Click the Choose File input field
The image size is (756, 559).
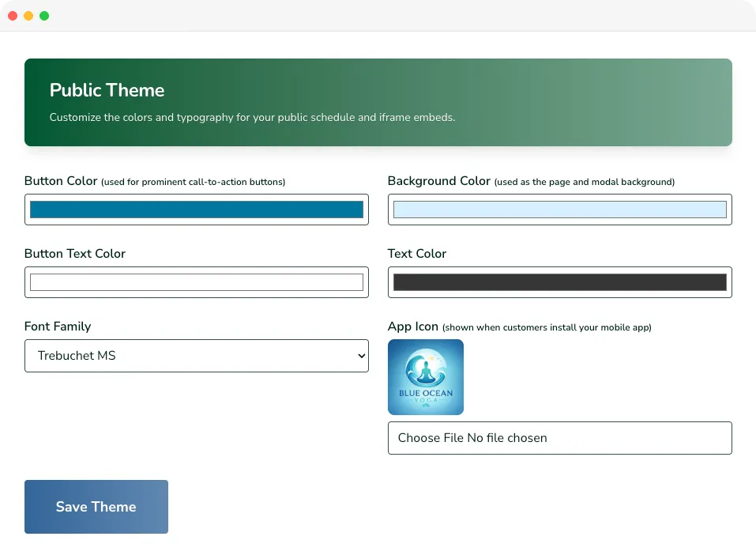559,438
